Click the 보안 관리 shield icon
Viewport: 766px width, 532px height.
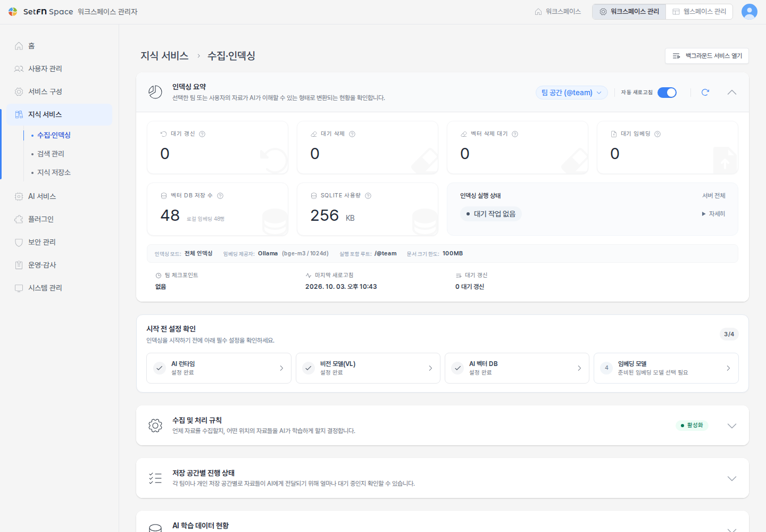pyautogui.click(x=19, y=242)
